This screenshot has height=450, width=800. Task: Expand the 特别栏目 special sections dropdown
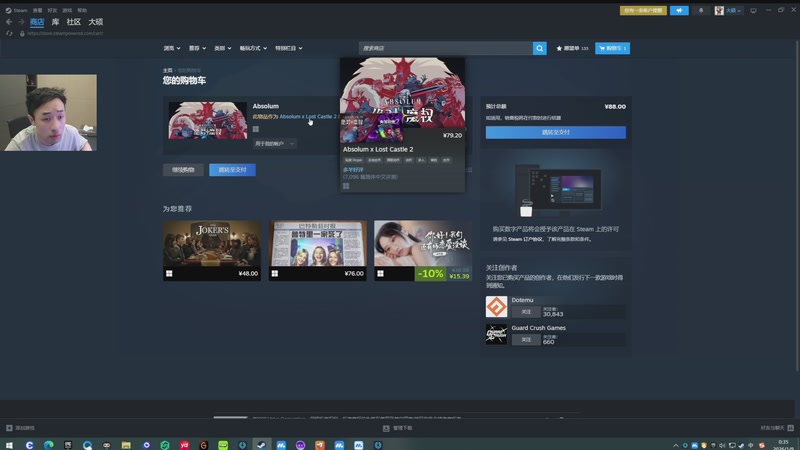(x=289, y=48)
